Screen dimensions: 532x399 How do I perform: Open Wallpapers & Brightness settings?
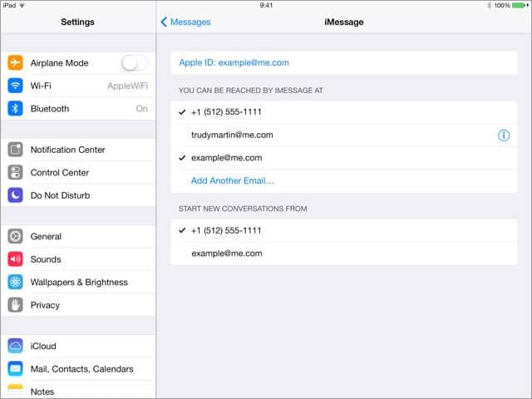coord(78,282)
